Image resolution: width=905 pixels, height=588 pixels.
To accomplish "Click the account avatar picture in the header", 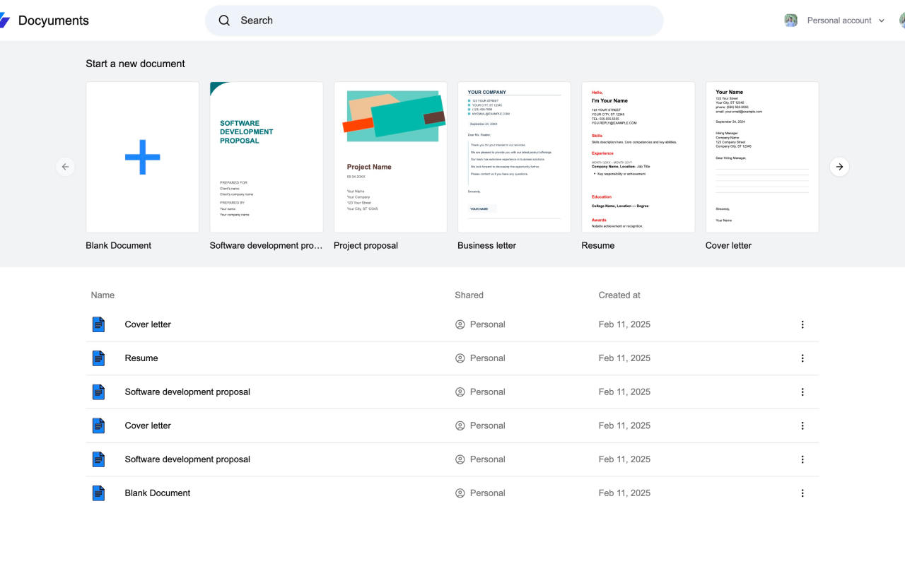I will 791,20.
